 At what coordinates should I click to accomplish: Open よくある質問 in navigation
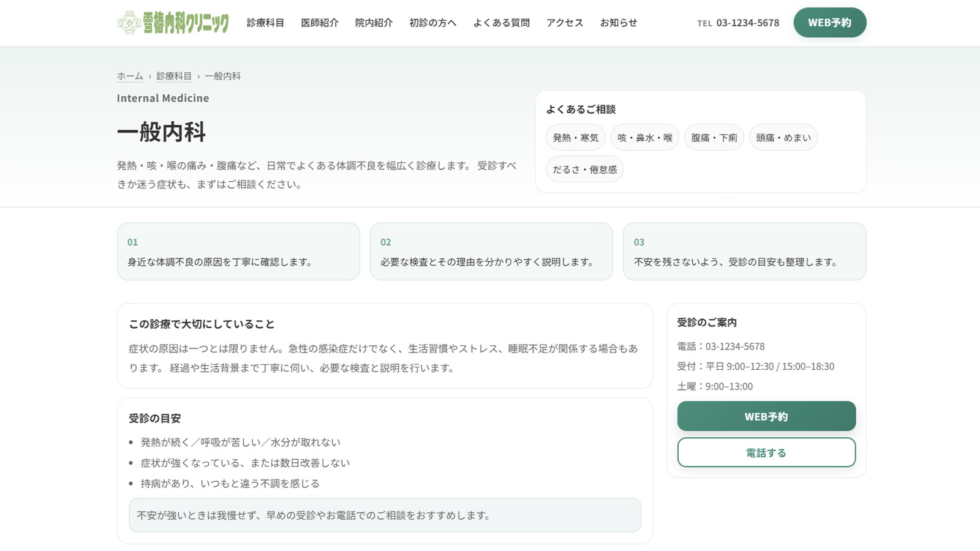pos(501,23)
